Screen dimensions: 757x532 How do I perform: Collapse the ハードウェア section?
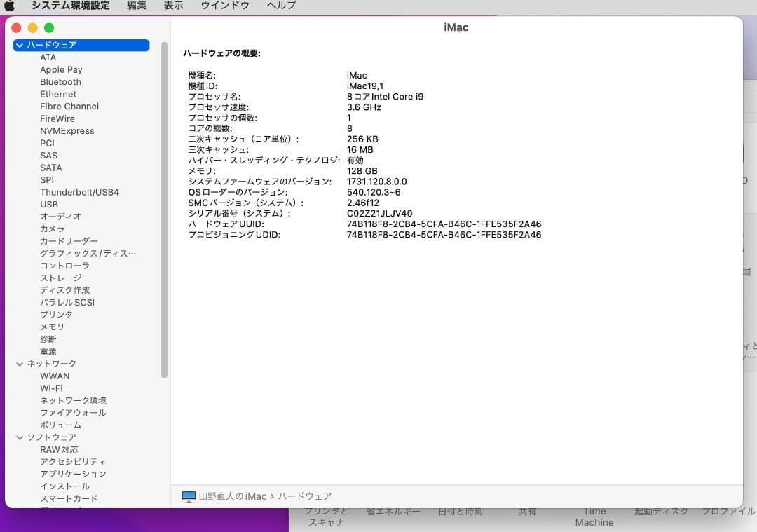(x=19, y=44)
